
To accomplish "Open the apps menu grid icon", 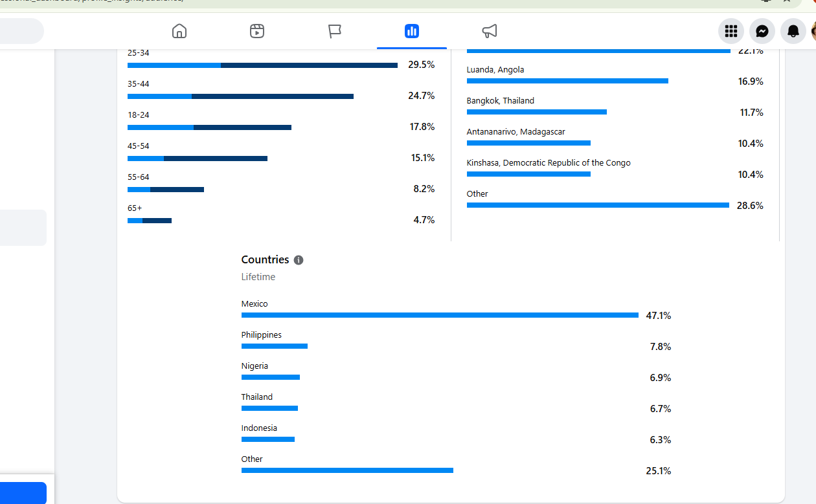I will pyautogui.click(x=731, y=31).
